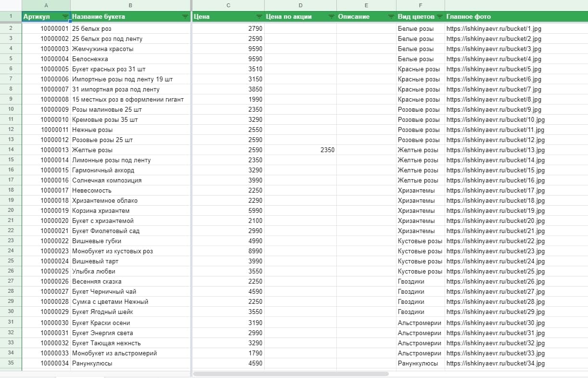Screen dimensions: 588x378
Task: Open photo link bucket/7.jpg
Action: (x=494, y=90)
